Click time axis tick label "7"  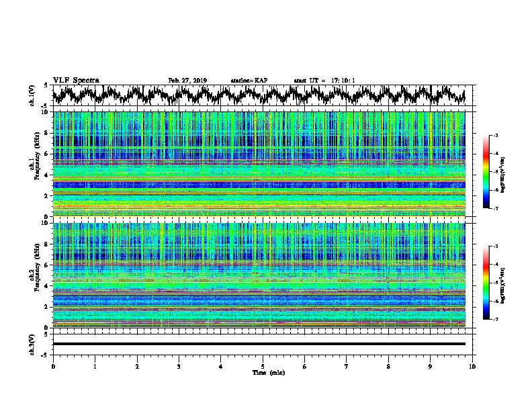tap(347, 367)
